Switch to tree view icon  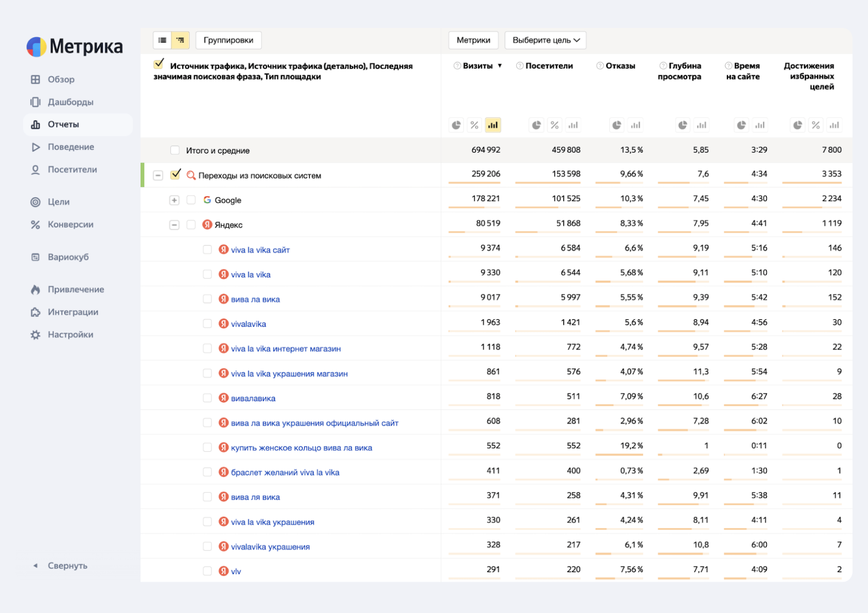[x=180, y=40]
